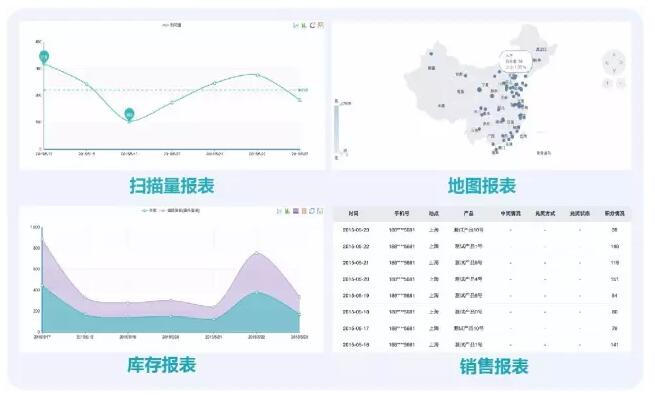Click purple stack icon on inventory chart

(296, 211)
